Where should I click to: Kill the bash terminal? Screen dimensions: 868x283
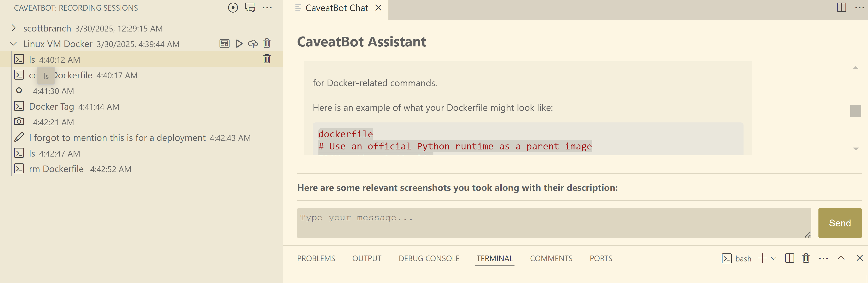click(x=806, y=258)
